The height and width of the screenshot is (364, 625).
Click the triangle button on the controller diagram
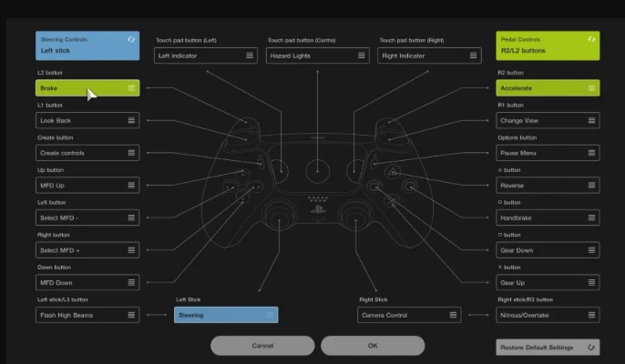click(393, 172)
